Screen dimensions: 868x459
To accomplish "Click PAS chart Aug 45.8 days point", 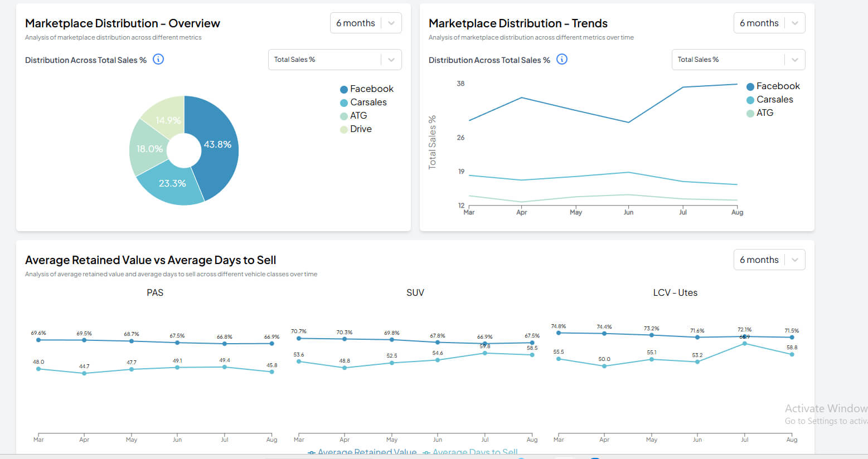I will (x=272, y=372).
